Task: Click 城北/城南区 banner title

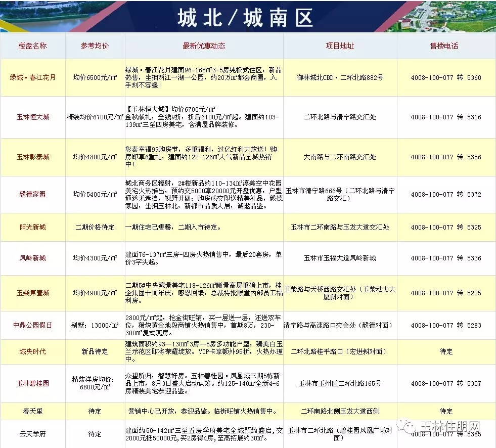Action: pos(245,17)
